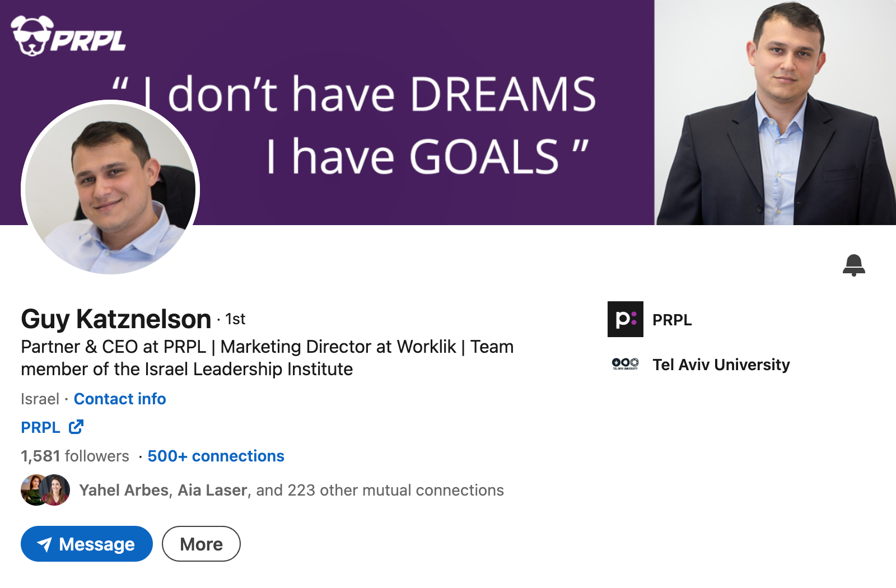Image resolution: width=896 pixels, height=588 pixels.
Task: Click the Tel Aviv University logo
Action: [625, 365]
